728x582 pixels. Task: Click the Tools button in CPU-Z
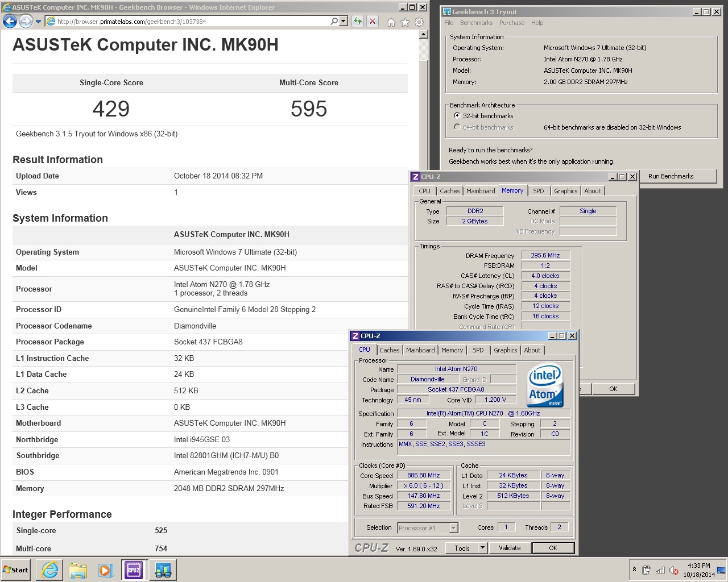[462, 548]
